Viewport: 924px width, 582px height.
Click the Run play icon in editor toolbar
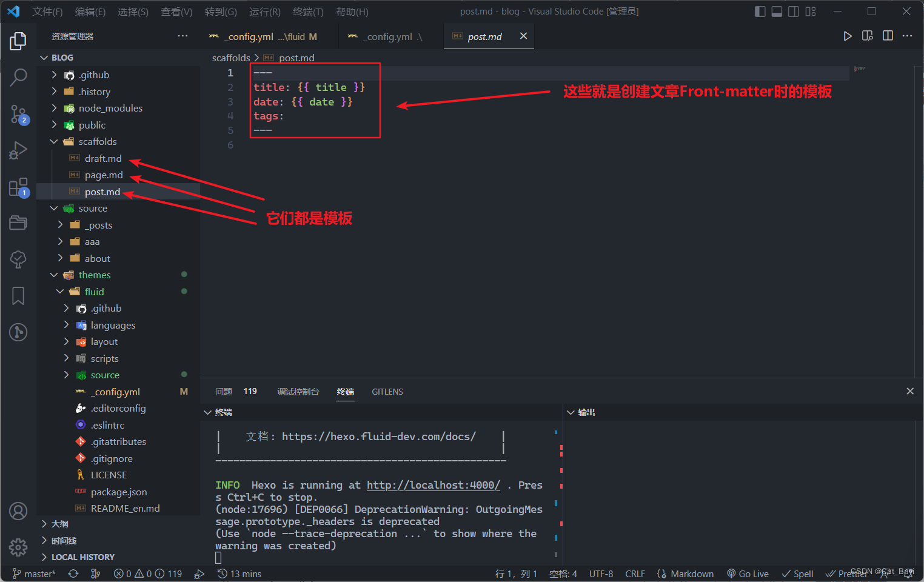coord(848,36)
